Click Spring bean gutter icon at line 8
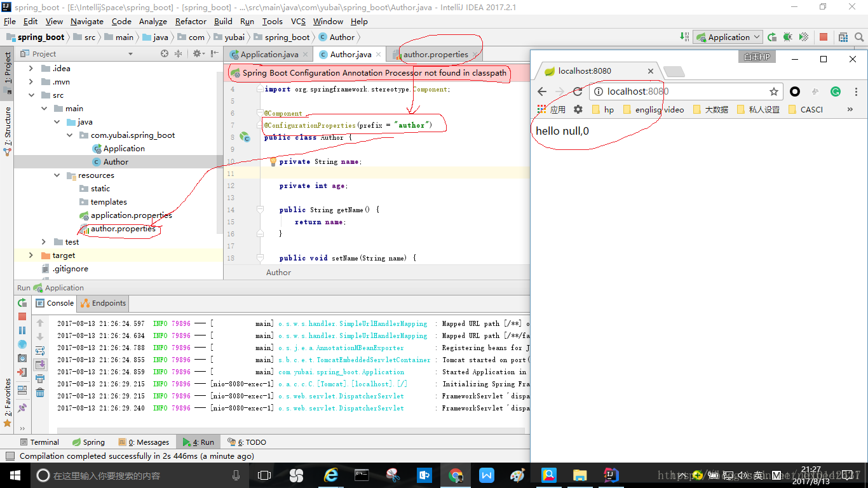Viewport: 868px width, 488px height. point(244,137)
